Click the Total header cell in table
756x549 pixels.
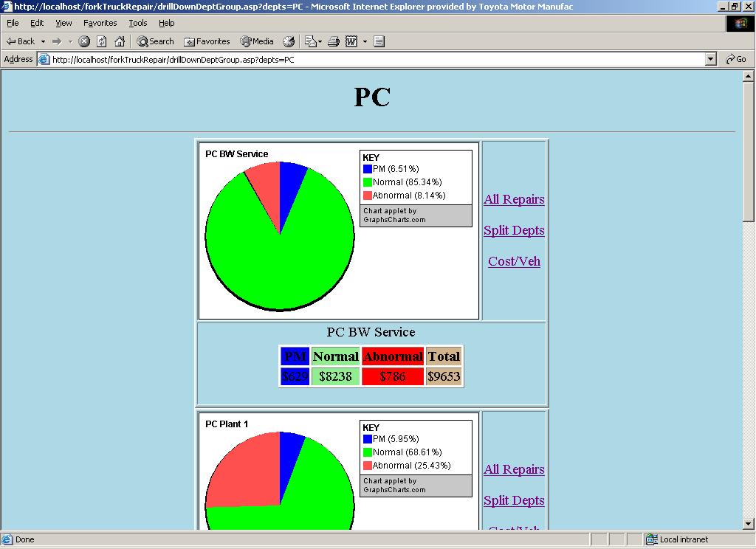pos(444,356)
